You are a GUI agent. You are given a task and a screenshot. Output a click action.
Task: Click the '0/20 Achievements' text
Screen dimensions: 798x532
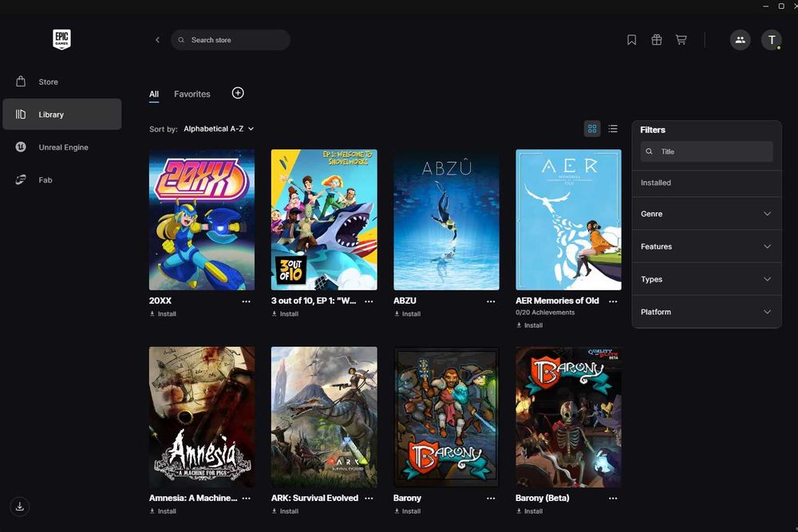[545, 313]
